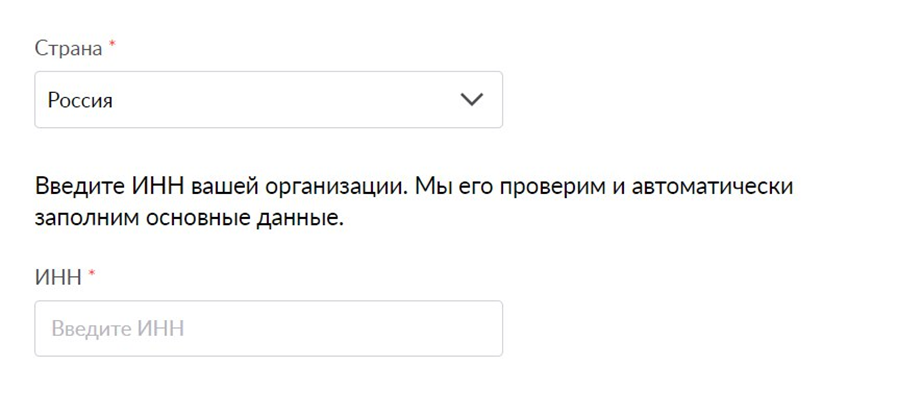898x414 pixels.
Task: Focus the 'Введите ИНН' placeholder text
Action: [118, 329]
